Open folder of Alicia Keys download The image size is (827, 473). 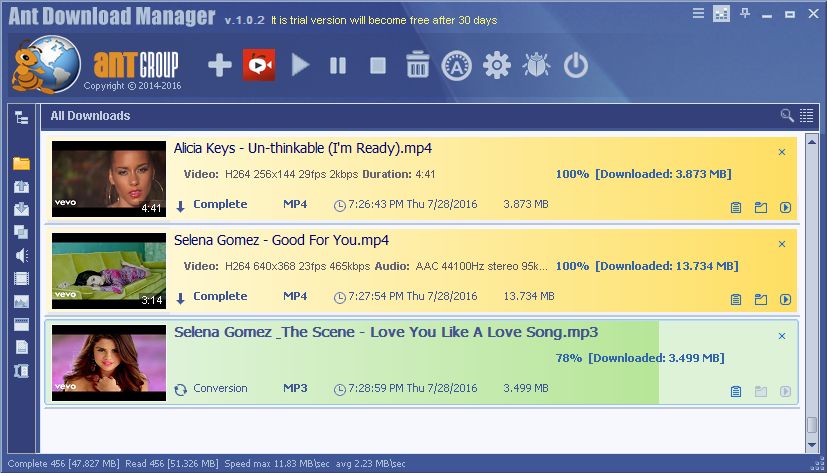761,208
